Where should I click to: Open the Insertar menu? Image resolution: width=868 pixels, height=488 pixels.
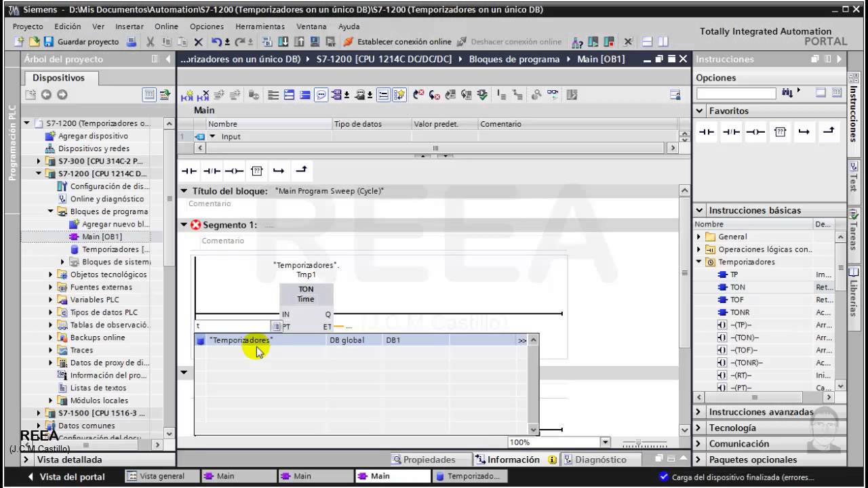pos(130,26)
